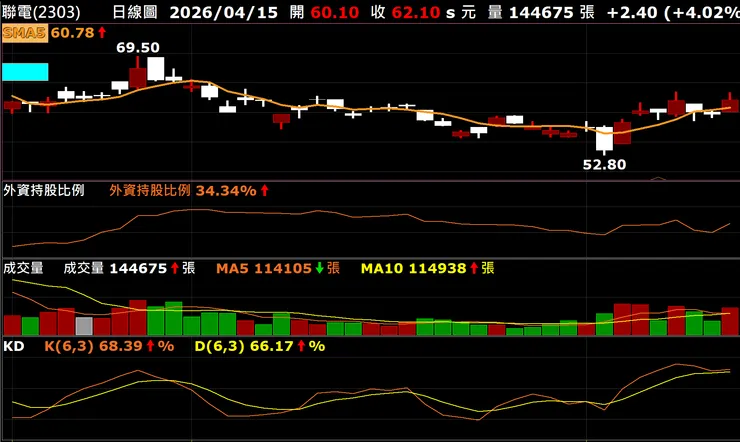
Task: Click the 52.80 low price label
Action: coord(605,165)
